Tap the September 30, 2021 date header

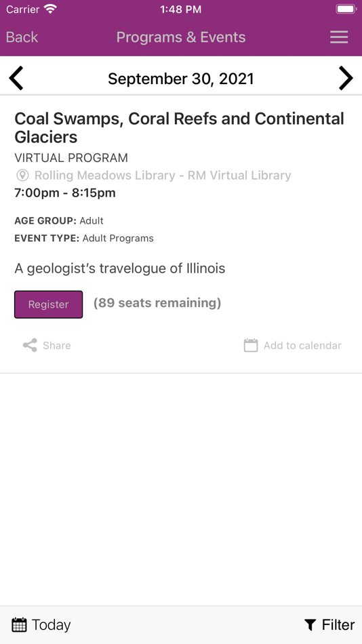click(181, 79)
